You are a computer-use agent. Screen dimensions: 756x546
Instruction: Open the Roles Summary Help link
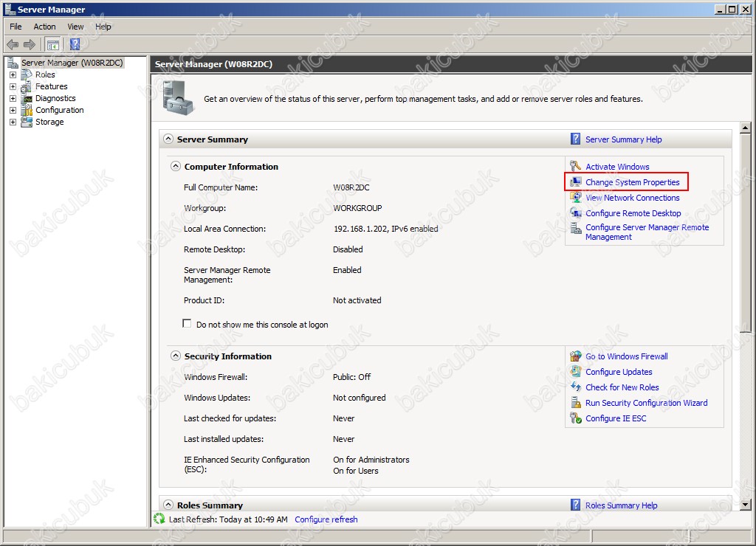[x=622, y=505]
